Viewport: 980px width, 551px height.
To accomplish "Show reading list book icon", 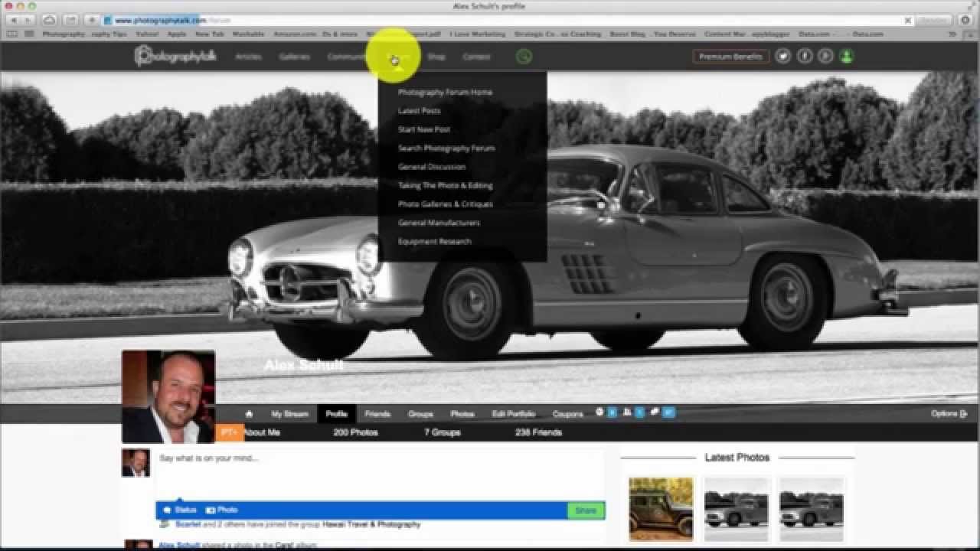I will click(x=12, y=34).
